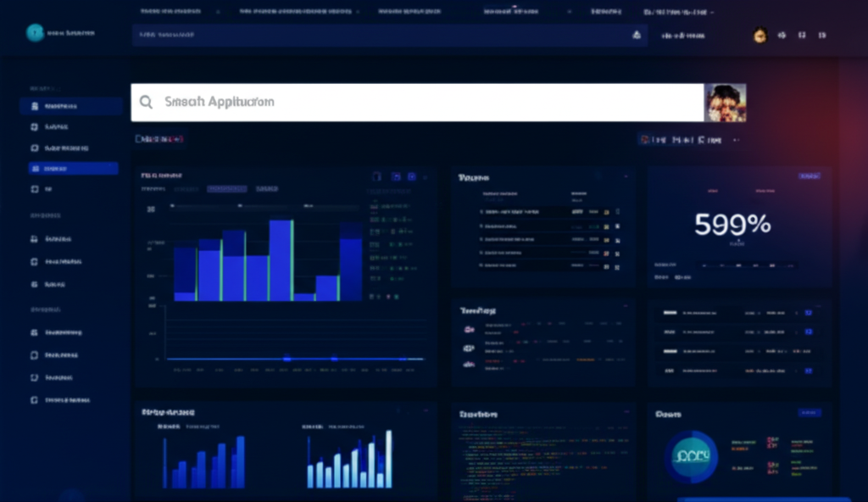The width and height of the screenshot is (868, 502).
Task: Toggle the blue checkbox in first right-panel row
Action: click(x=808, y=312)
